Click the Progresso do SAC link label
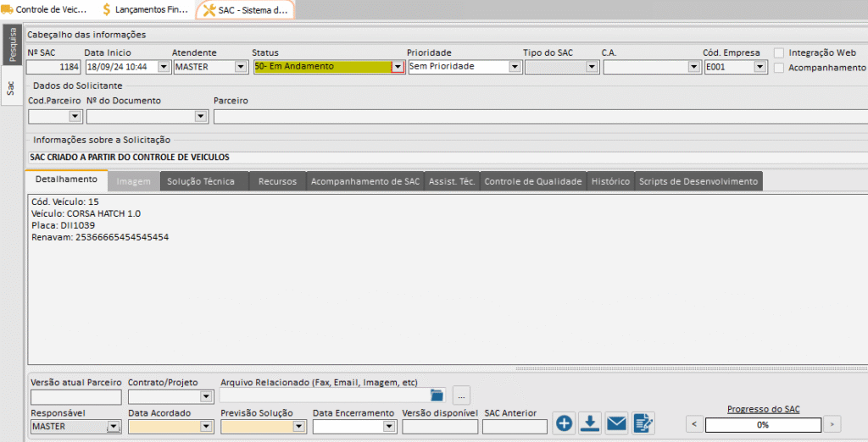The image size is (868, 442). [x=764, y=409]
